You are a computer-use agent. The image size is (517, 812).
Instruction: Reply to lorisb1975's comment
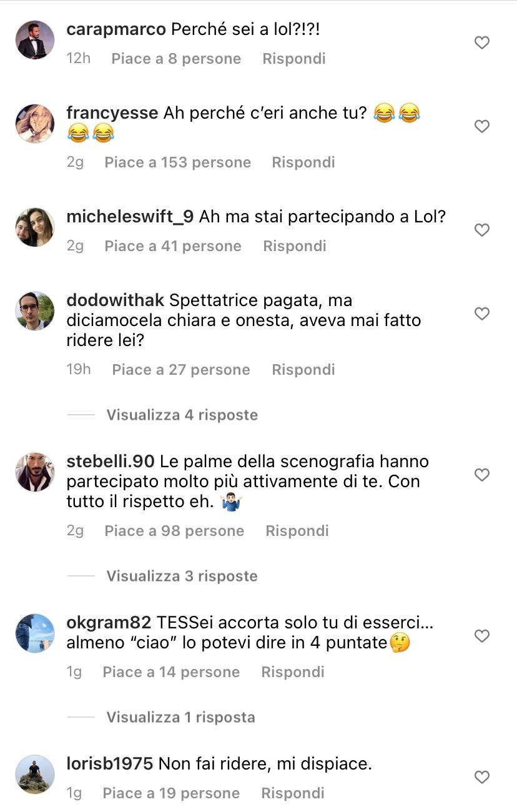point(293,793)
